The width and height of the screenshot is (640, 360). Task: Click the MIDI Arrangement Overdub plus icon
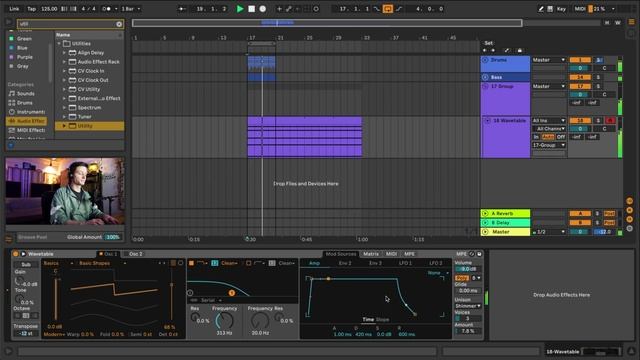click(279, 9)
